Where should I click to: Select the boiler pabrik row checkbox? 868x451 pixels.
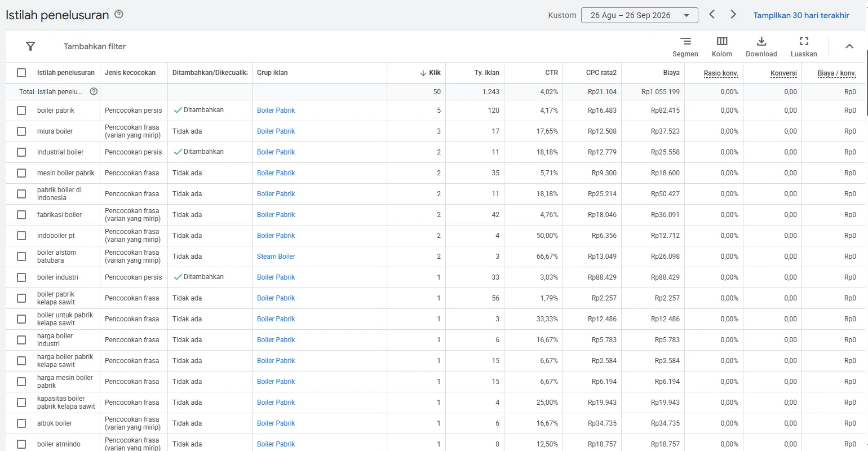click(x=21, y=110)
